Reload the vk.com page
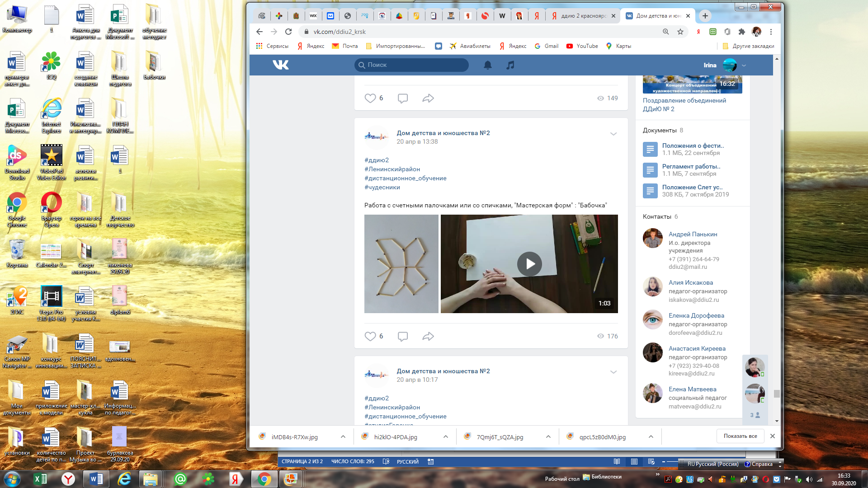Viewport: 868px width, 488px height. 288,32
